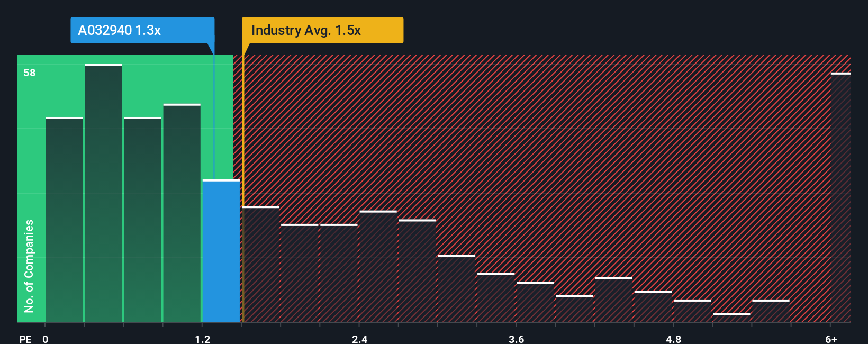Click the shortest hatched bar right of 4.8
The image size is (868, 344).
point(731,318)
